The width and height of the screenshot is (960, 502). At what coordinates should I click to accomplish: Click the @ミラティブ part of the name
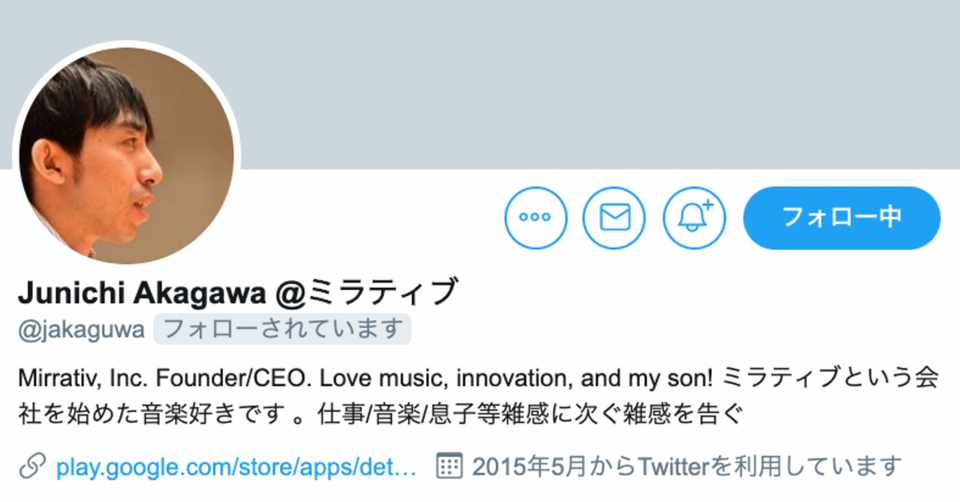pos(367,292)
